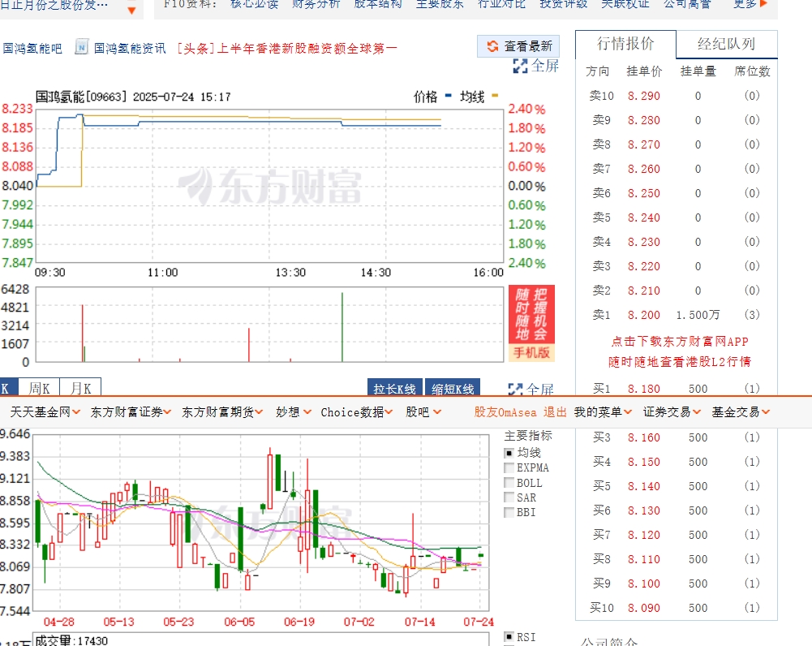Enable the SAR indicator checkbox
Image resolution: width=812 pixels, height=646 pixels.
point(509,497)
